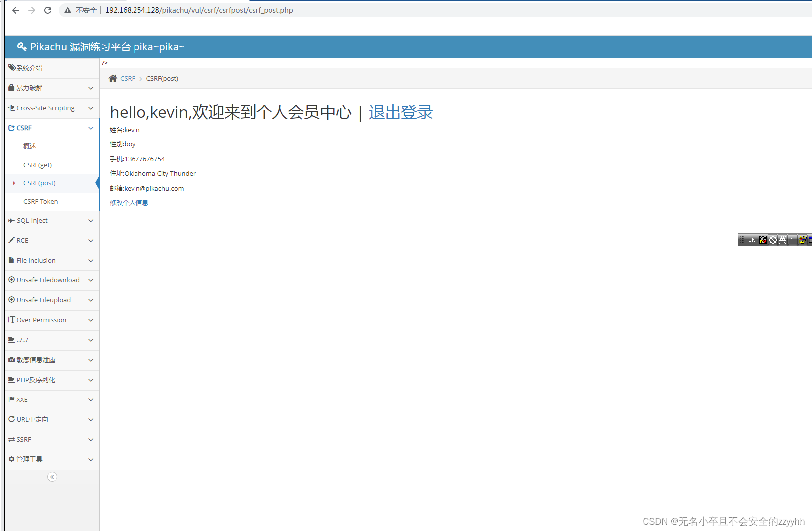Click the Unsafe Filedownload download icon
The image size is (812, 531).
(12, 280)
